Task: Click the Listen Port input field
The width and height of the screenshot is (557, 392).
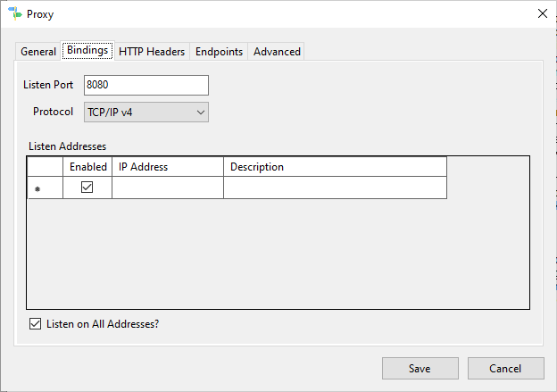Action: pyautogui.click(x=146, y=85)
